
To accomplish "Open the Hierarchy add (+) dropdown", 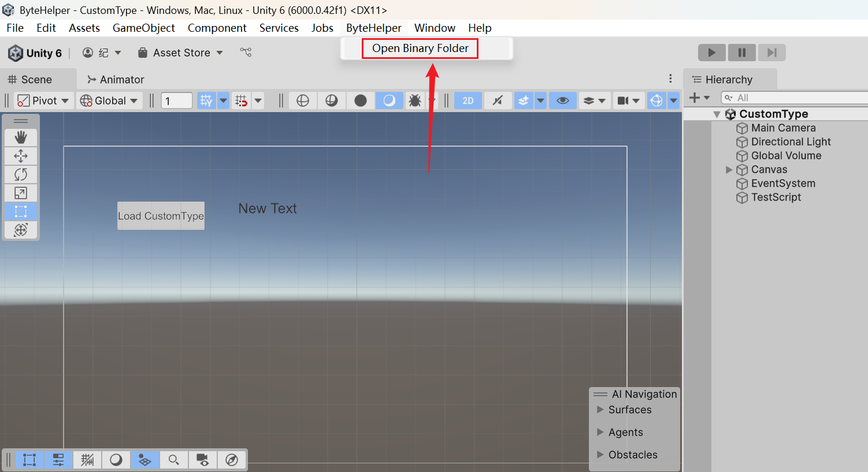I will click(699, 98).
